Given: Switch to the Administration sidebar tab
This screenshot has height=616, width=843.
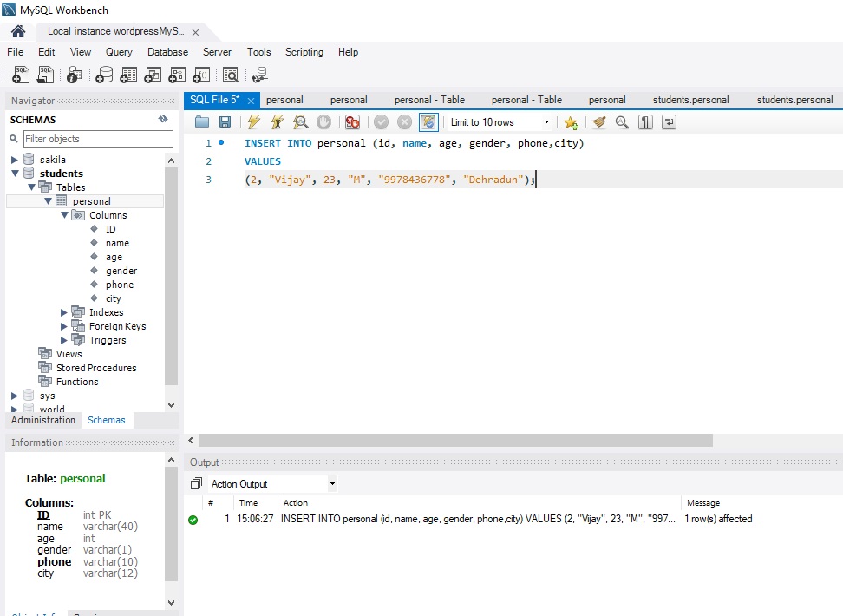Looking at the screenshot, I should point(42,420).
